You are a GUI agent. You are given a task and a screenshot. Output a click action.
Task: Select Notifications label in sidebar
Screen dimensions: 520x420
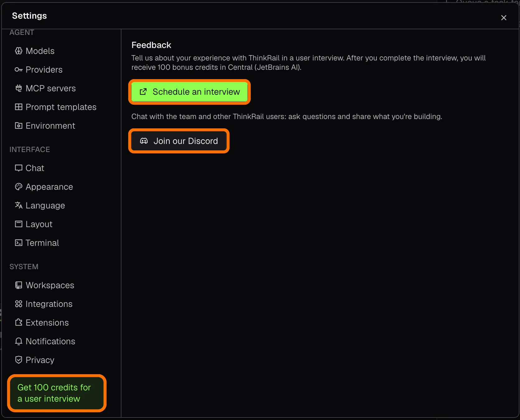coord(50,341)
